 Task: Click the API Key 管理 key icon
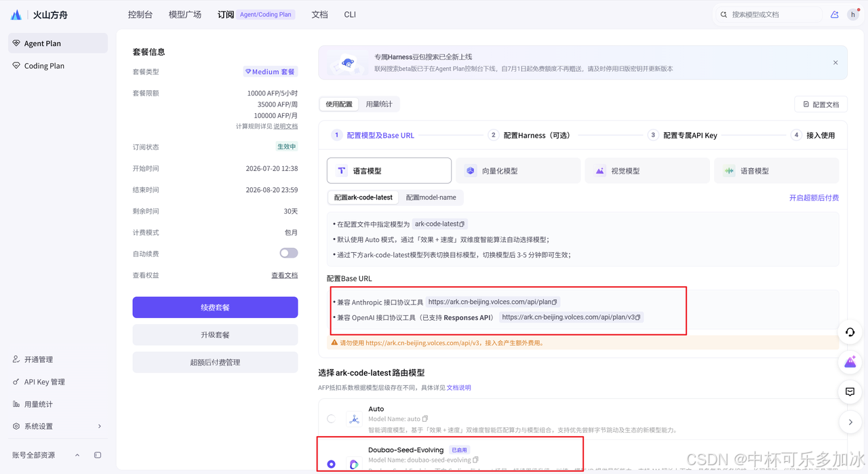point(16,382)
